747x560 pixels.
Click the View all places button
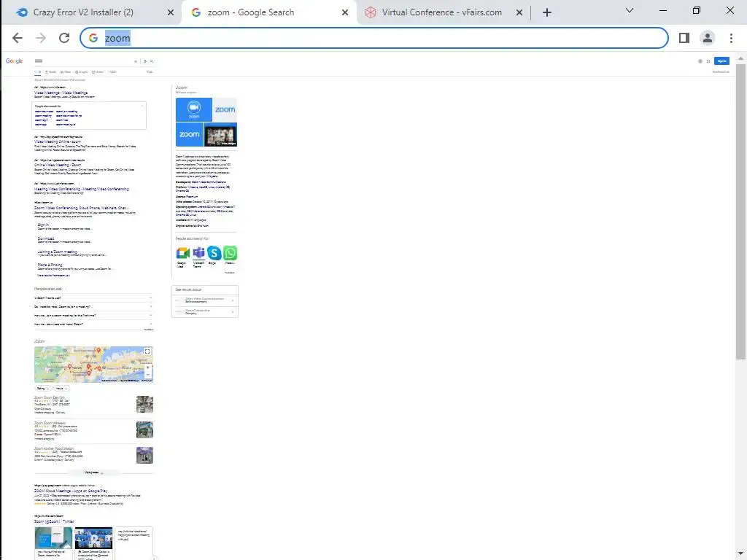pos(93,472)
